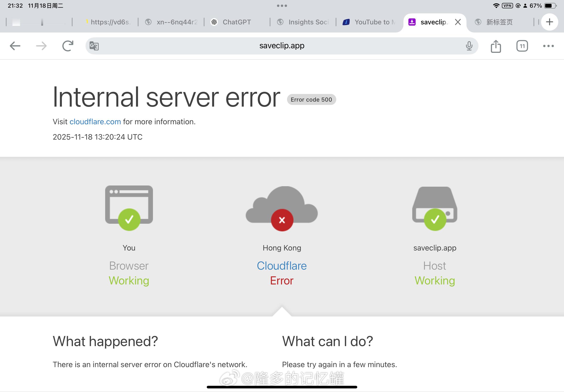The height and width of the screenshot is (392, 564).
Task: Click the cloudflare.com link
Action: click(x=95, y=122)
